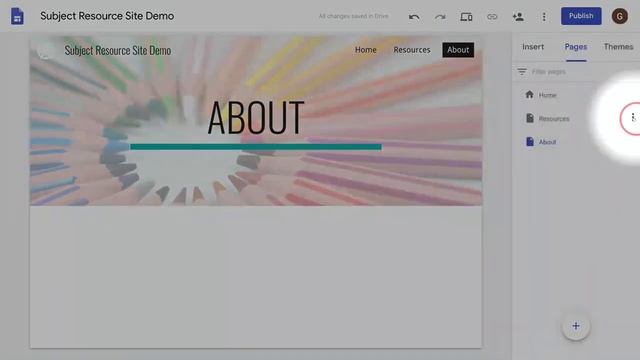Share the site with others icon
Viewport: 640px width, 360px height.
tap(518, 17)
